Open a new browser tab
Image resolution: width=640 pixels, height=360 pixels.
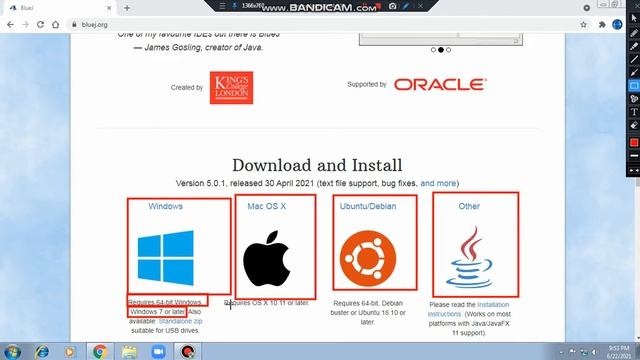[x=127, y=8]
